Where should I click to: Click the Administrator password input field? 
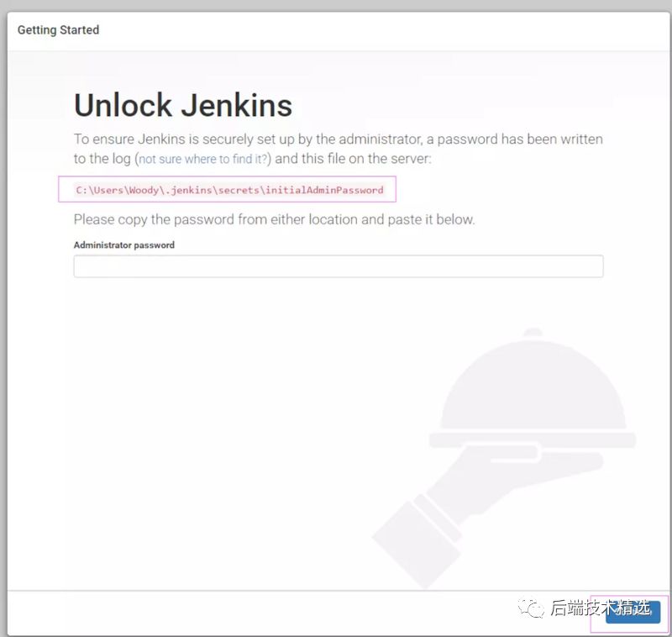[339, 266]
